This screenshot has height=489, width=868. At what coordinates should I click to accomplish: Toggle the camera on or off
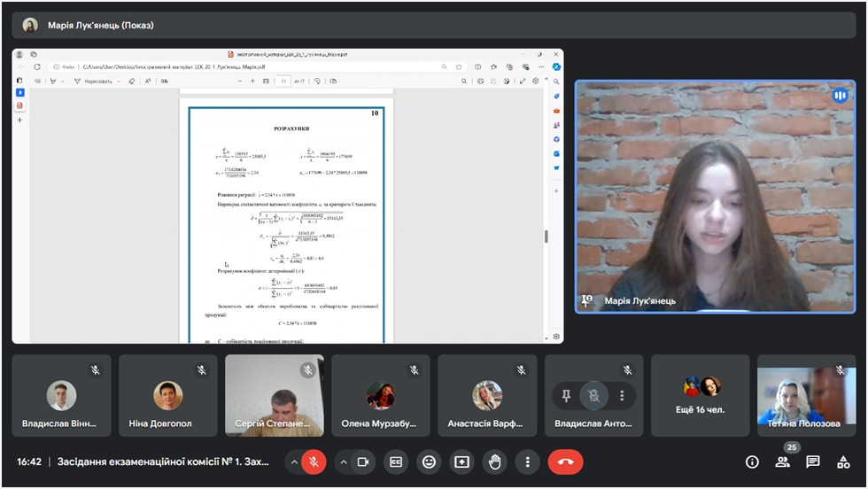pyautogui.click(x=362, y=462)
